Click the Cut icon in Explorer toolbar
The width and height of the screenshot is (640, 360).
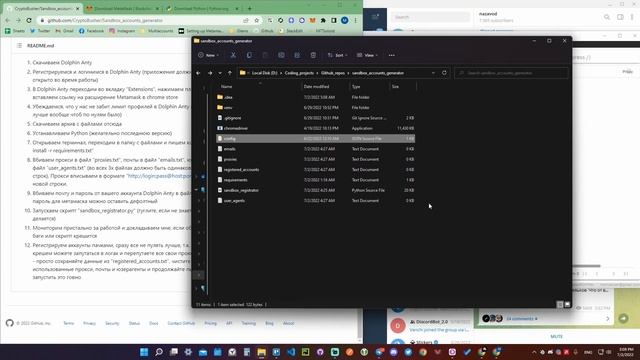233,55
